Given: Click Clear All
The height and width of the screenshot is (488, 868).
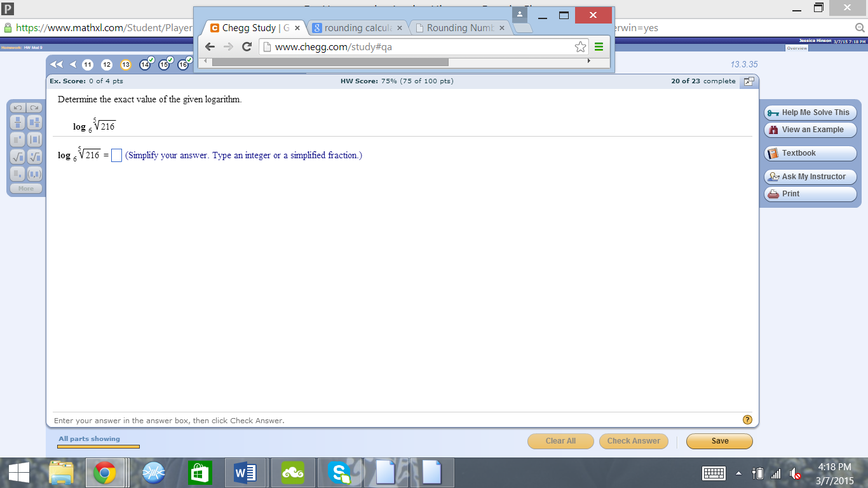Looking at the screenshot, I should (x=560, y=441).
